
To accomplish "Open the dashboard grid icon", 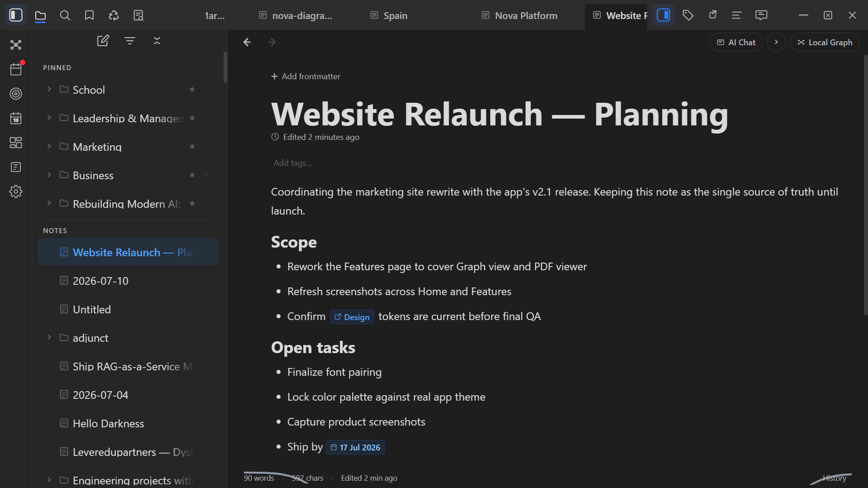I will coord(16,143).
